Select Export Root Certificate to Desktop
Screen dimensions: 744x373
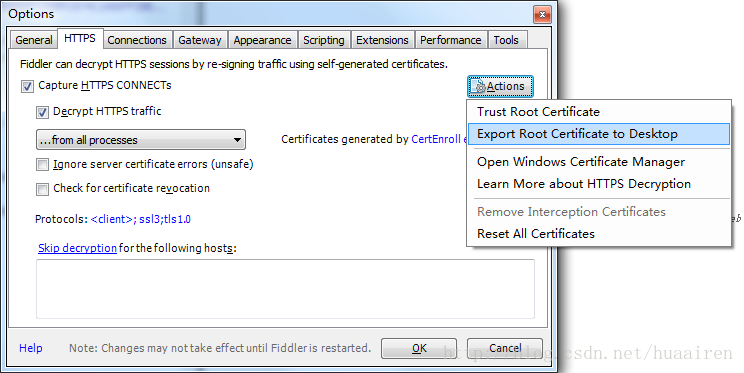pos(599,134)
